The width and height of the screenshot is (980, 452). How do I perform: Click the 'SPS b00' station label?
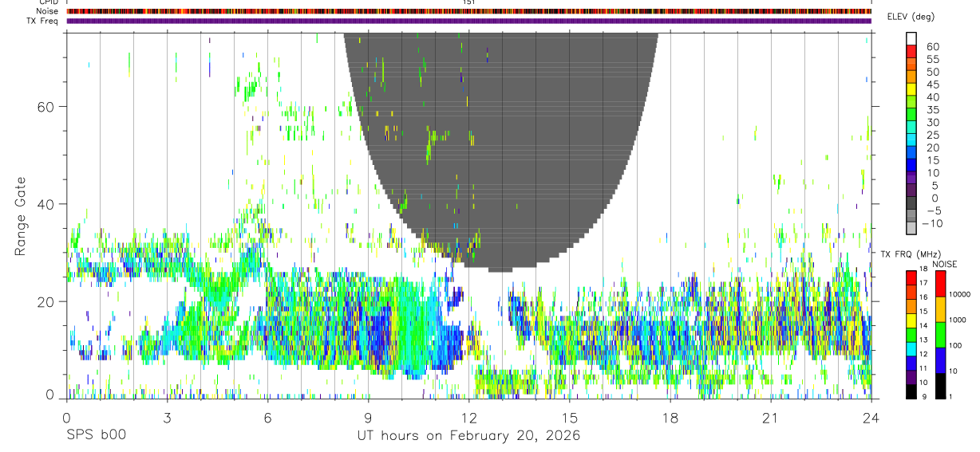tap(96, 436)
